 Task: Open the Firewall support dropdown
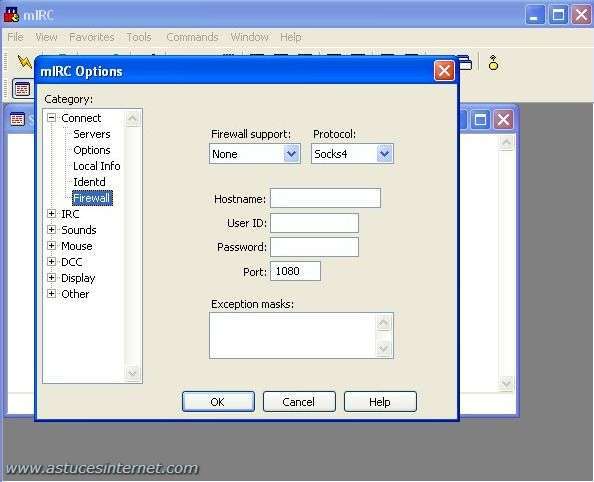(x=291, y=154)
